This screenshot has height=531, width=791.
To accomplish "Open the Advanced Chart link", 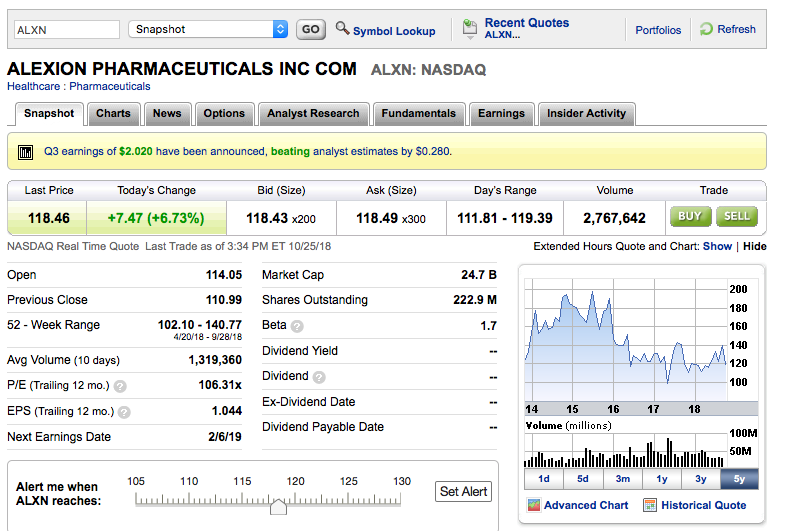I will click(586, 505).
